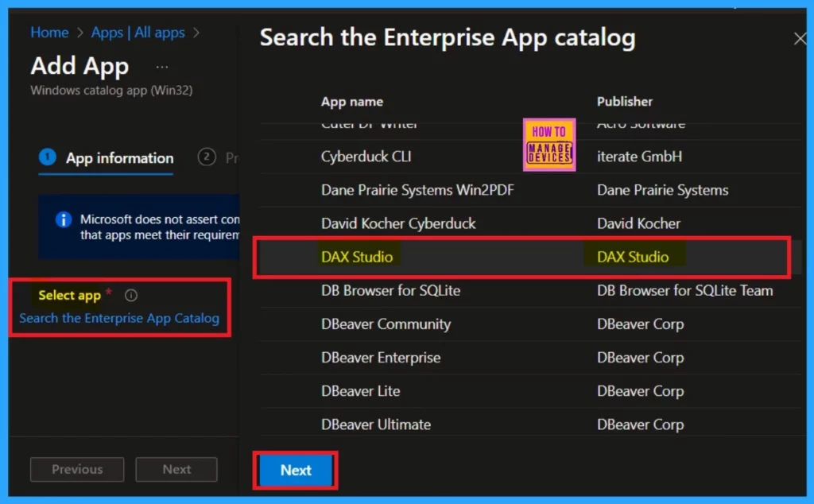Select DAX Studio app name
Screen dimensions: 814x504
357,257
